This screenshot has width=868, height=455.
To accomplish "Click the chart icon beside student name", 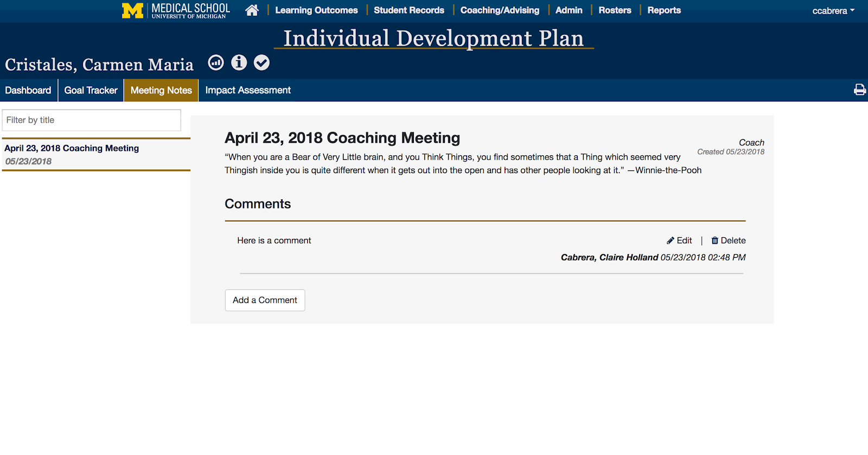I will coord(216,63).
